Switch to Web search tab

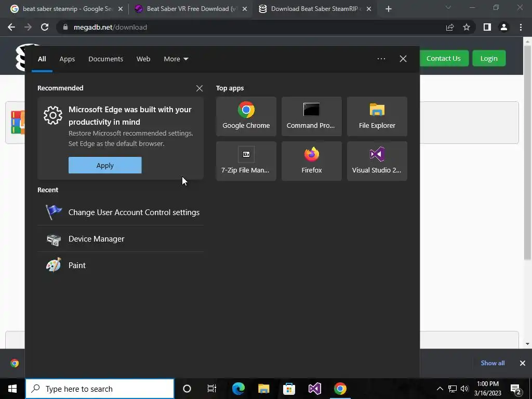(x=143, y=59)
